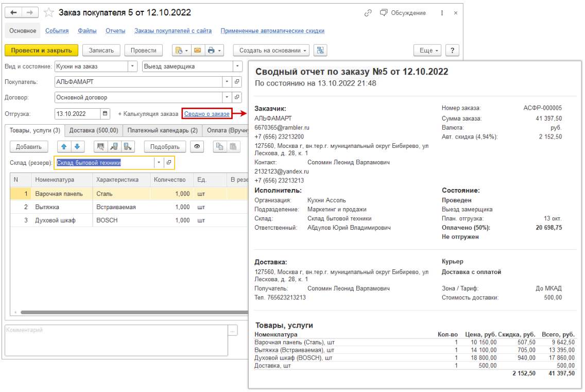Image resolution: width=585 pixels, height=392 pixels.
Task: Expand the Кухни на заказ order type dropdown
Action: [x=132, y=66]
